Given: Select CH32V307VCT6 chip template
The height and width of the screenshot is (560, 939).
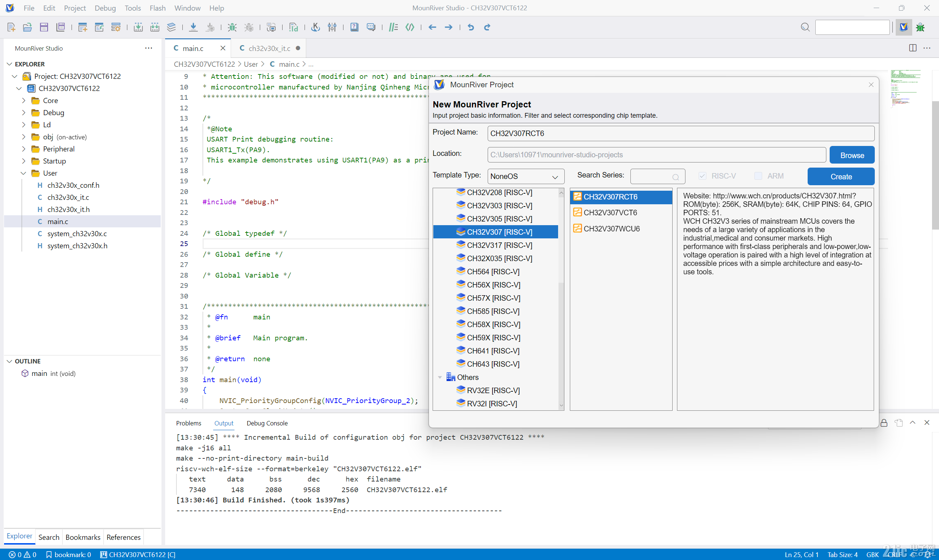Looking at the screenshot, I should point(621,212).
